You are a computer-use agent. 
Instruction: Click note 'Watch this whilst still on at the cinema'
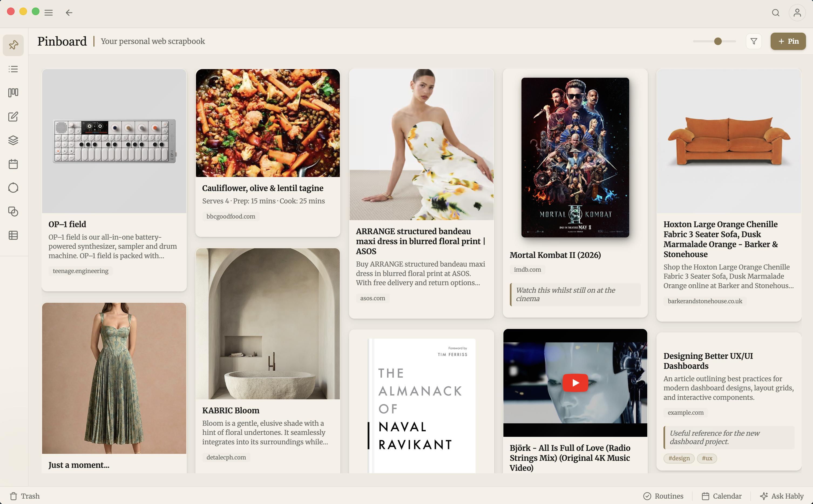[x=575, y=294]
